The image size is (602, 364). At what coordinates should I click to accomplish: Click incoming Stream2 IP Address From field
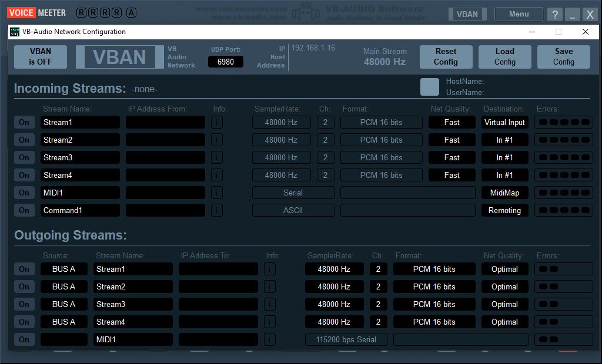click(x=165, y=140)
